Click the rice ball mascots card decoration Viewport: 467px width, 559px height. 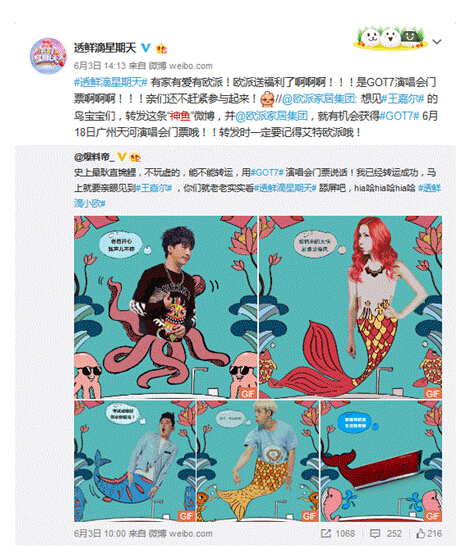391,37
